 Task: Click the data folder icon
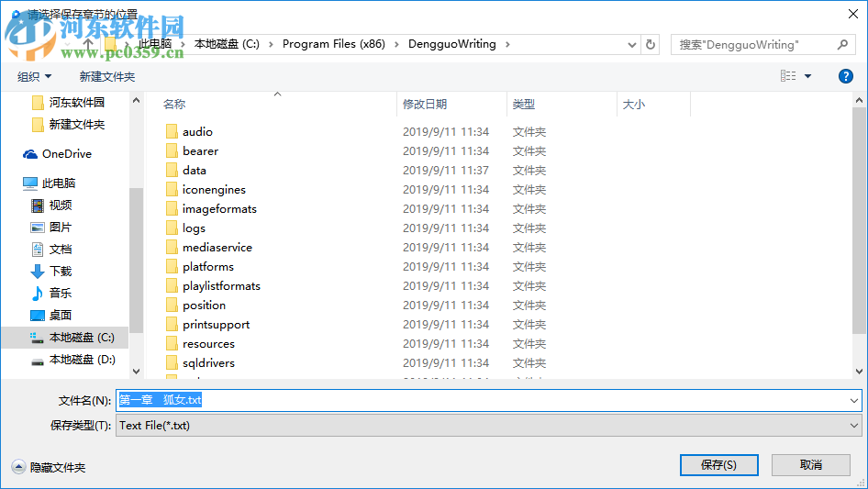tap(172, 170)
